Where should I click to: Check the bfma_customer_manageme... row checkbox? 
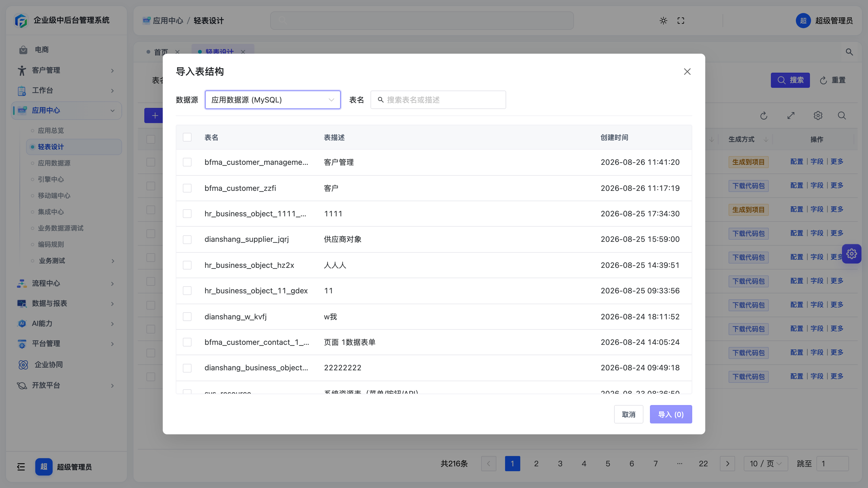coord(187,162)
